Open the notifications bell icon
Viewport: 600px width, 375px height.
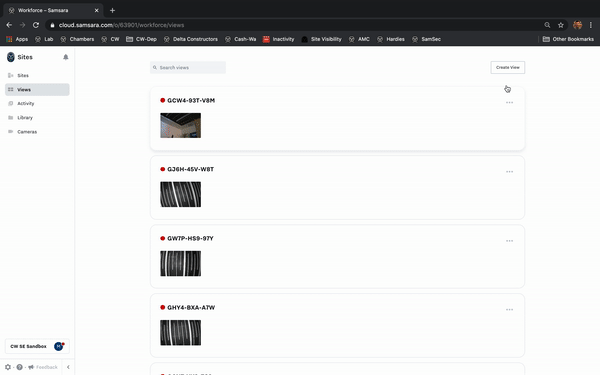point(65,57)
